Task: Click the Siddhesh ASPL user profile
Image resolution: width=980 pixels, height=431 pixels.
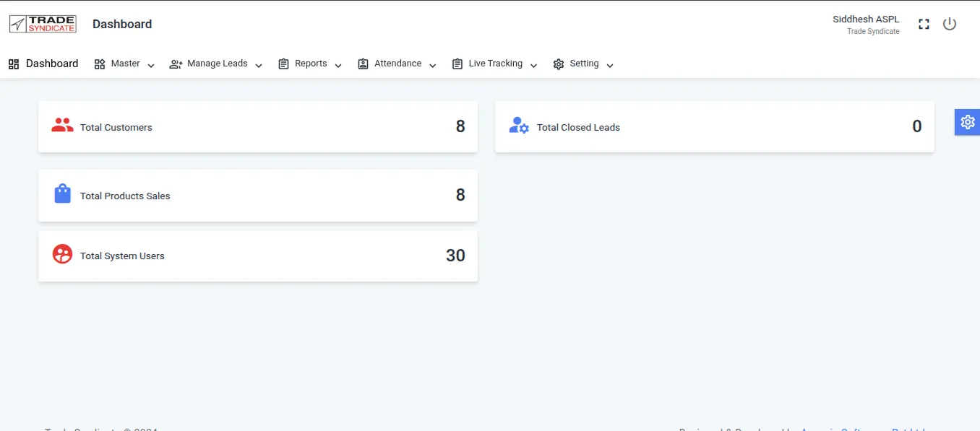Action: pyautogui.click(x=866, y=25)
